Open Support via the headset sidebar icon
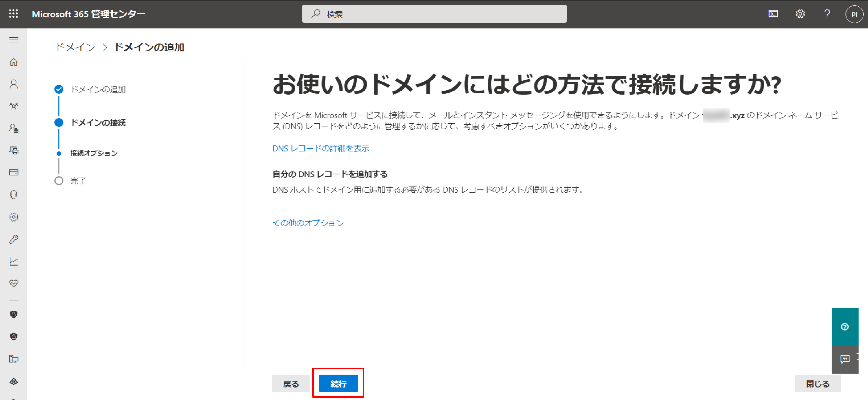 (x=14, y=195)
